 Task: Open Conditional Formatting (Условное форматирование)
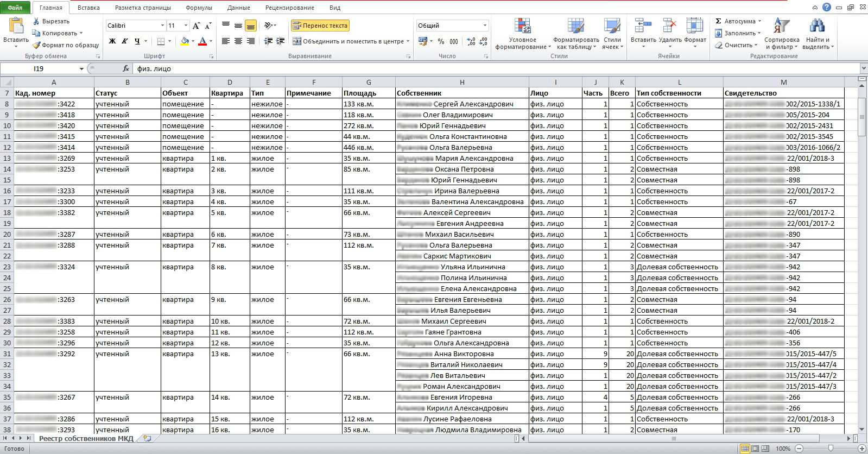(x=522, y=27)
